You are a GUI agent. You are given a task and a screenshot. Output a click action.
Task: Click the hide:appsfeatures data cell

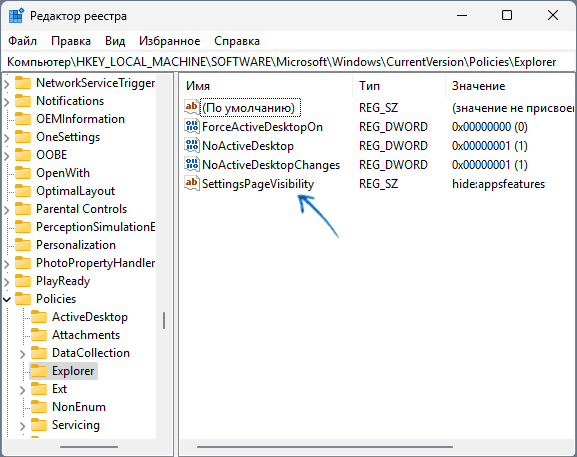[498, 184]
